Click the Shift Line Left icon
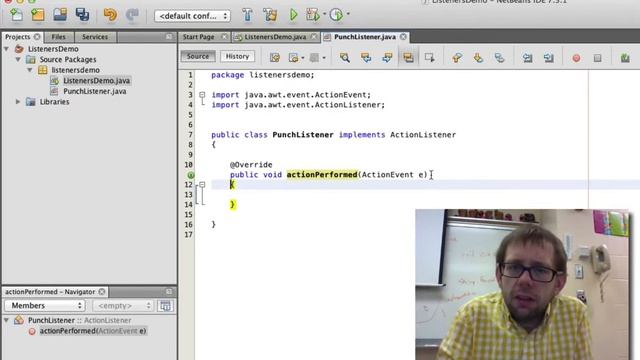 [527, 58]
